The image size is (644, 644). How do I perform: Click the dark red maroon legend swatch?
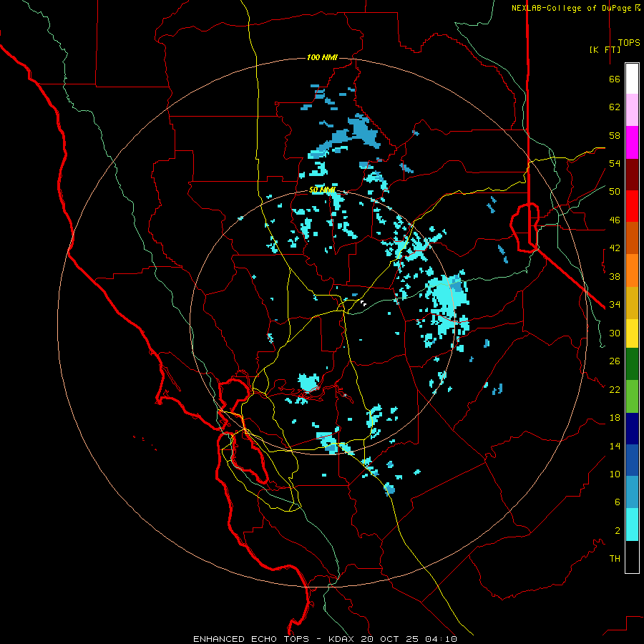click(x=632, y=175)
